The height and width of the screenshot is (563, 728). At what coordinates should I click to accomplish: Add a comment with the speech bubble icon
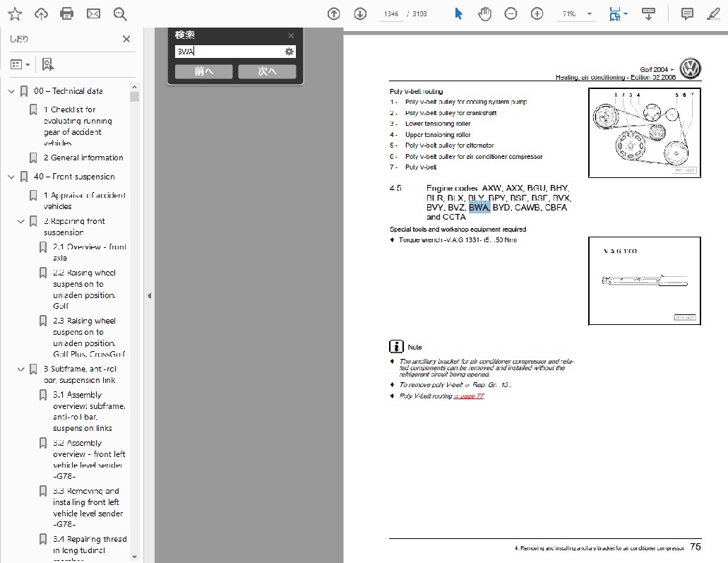[687, 14]
